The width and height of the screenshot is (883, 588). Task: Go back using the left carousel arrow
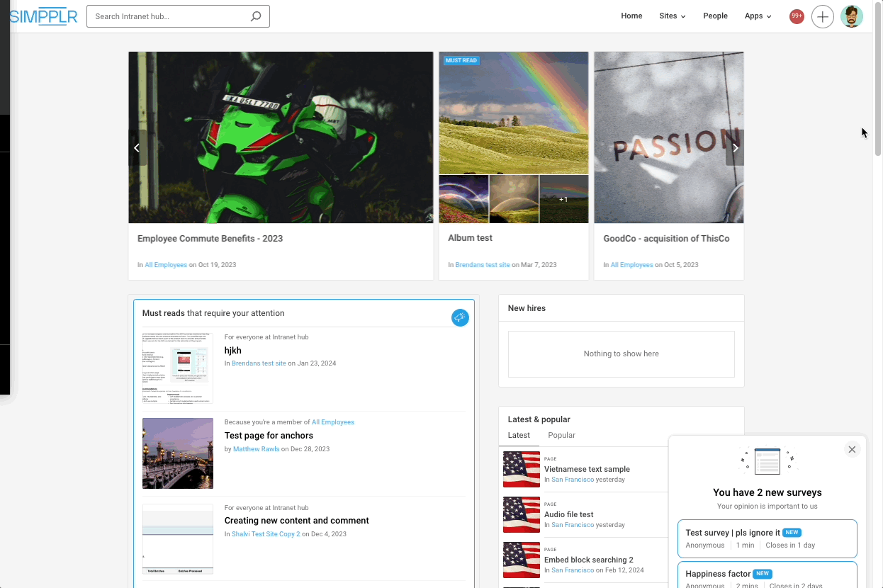(137, 147)
